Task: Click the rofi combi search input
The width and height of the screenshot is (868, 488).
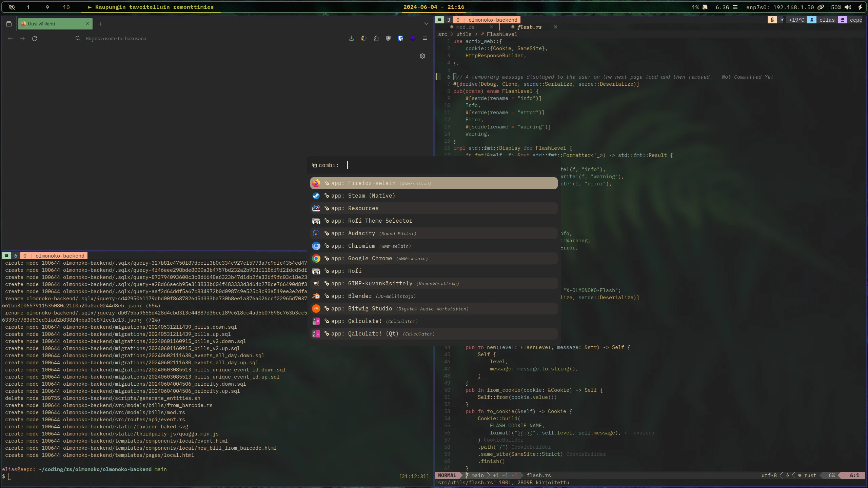Action: tap(441, 165)
